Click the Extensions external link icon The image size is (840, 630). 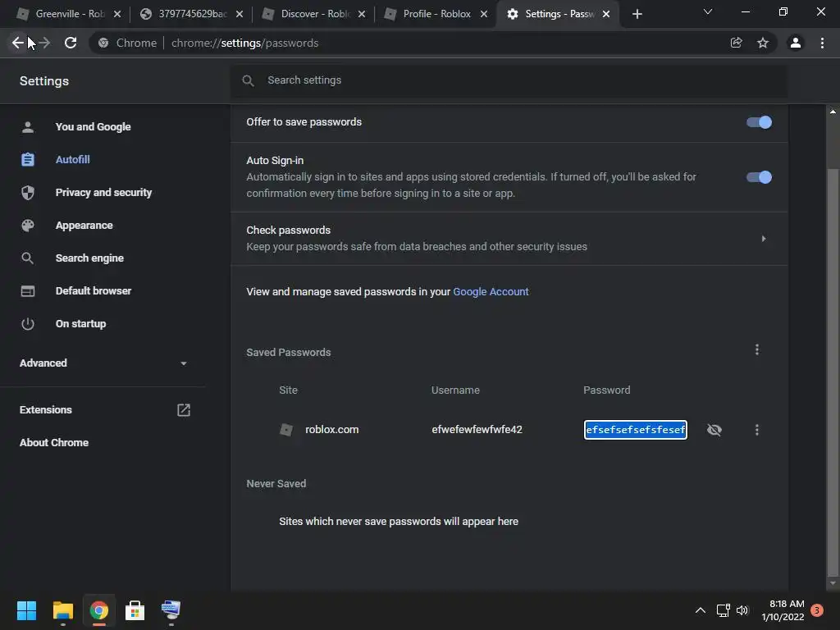tap(184, 410)
